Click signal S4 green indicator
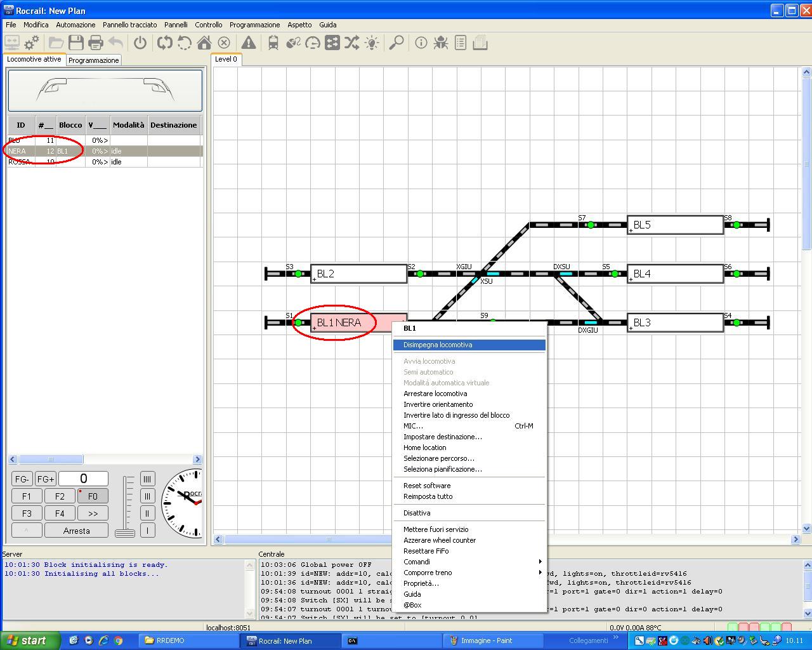The height and width of the screenshot is (650, 812). click(x=737, y=322)
